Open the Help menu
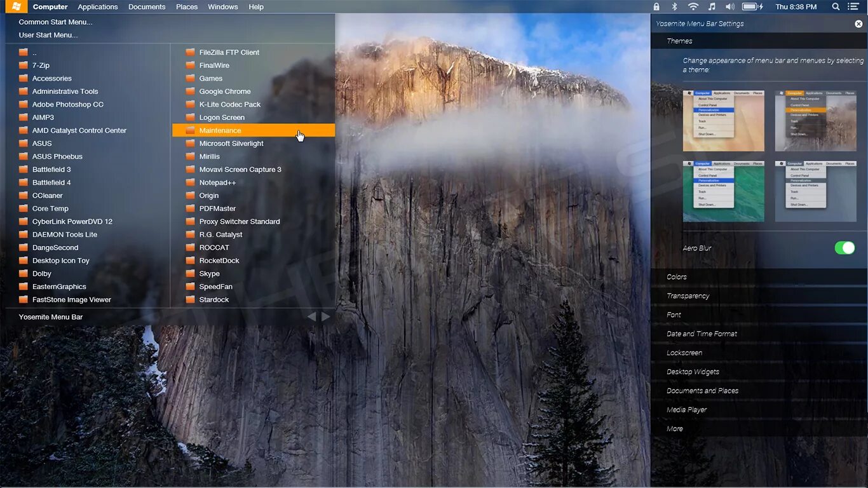 256,6
